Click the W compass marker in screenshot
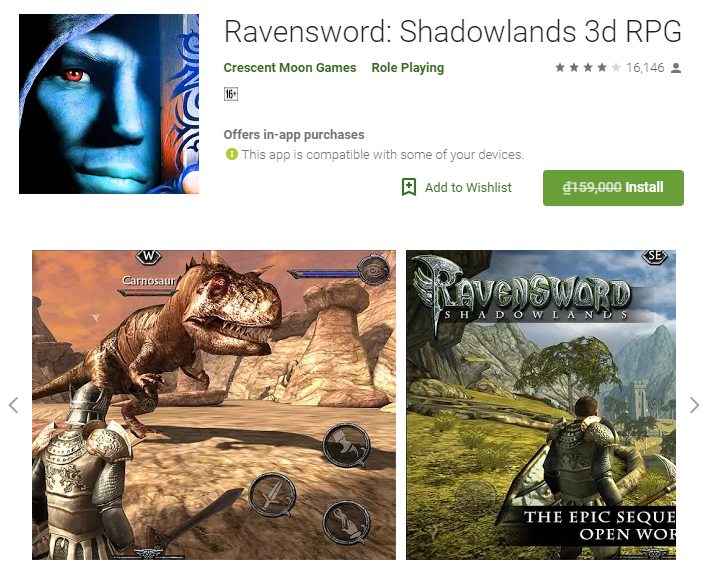Image resolution: width=709 pixels, height=582 pixels. 149,257
